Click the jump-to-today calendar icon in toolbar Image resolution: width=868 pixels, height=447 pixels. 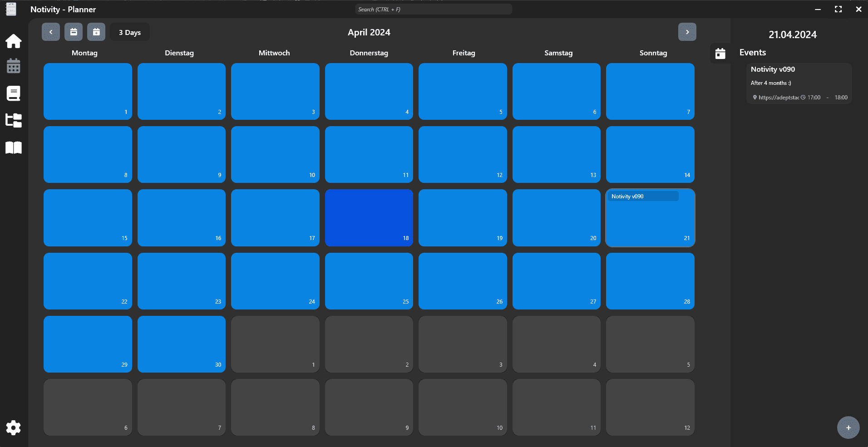coord(73,32)
